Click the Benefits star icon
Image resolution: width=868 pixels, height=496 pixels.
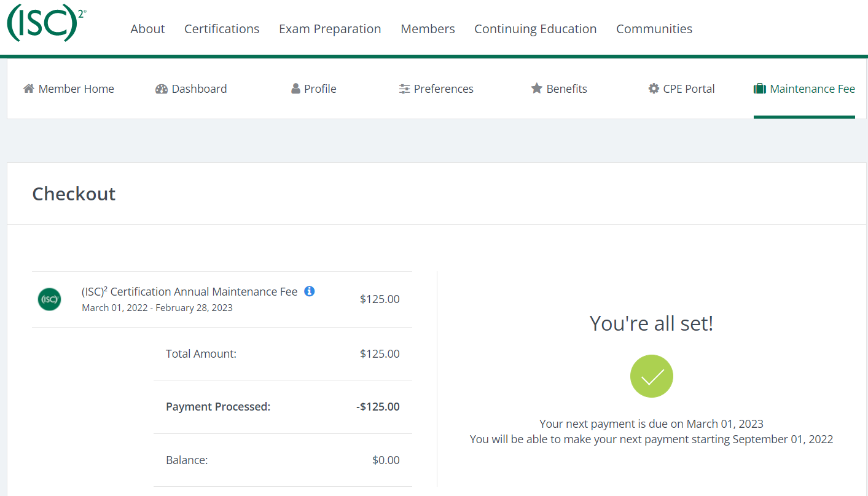coord(536,89)
